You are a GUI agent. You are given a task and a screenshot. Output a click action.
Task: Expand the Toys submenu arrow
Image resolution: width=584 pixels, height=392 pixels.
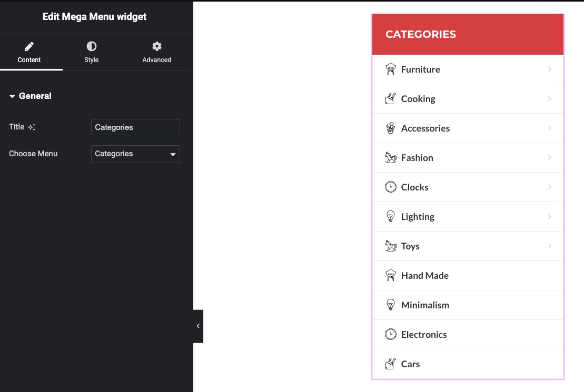click(x=549, y=246)
